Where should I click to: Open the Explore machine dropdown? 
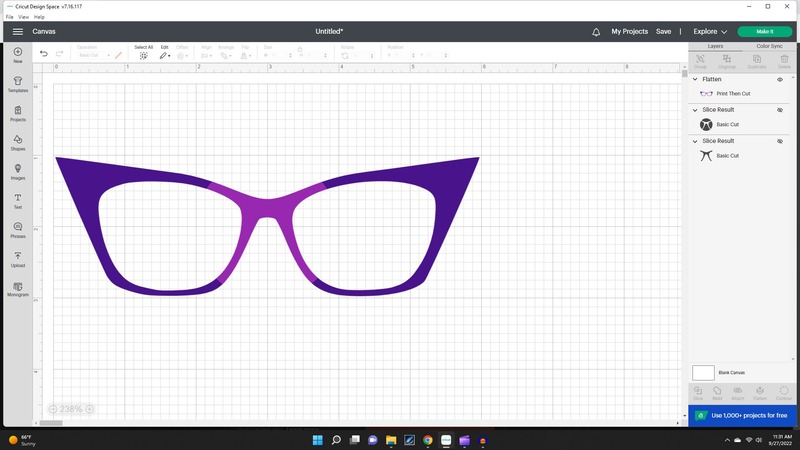tap(710, 32)
